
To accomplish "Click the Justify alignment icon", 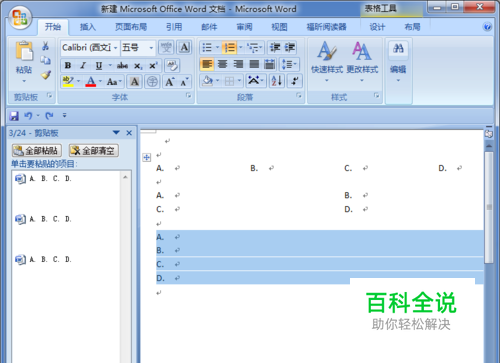I will pyautogui.click(x=254, y=64).
